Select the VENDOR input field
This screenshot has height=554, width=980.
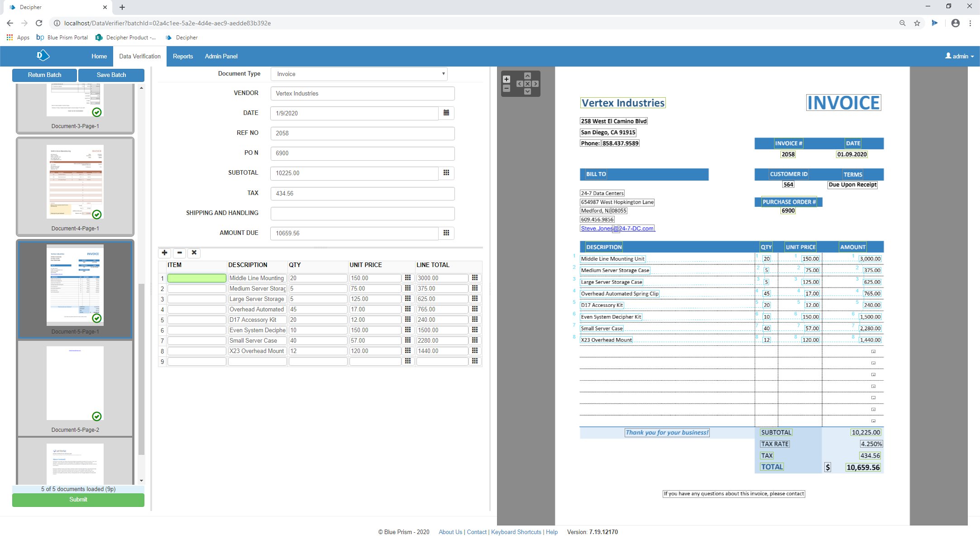click(x=362, y=93)
